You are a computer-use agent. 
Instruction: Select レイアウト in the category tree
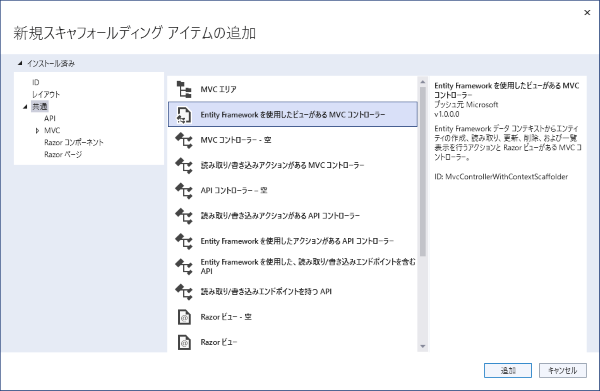click(46, 94)
